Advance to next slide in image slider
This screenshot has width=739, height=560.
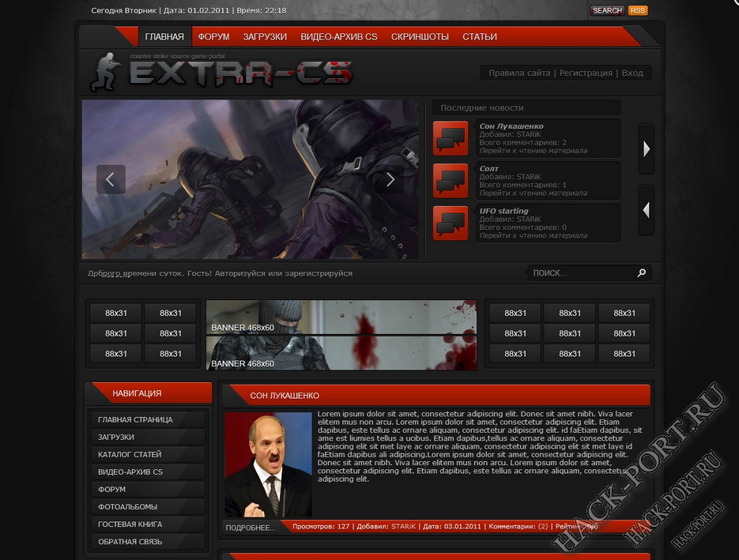tap(390, 179)
